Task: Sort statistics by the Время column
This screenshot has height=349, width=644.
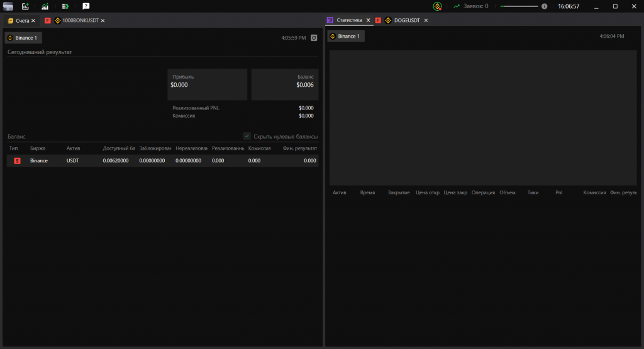Action: coord(367,192)
